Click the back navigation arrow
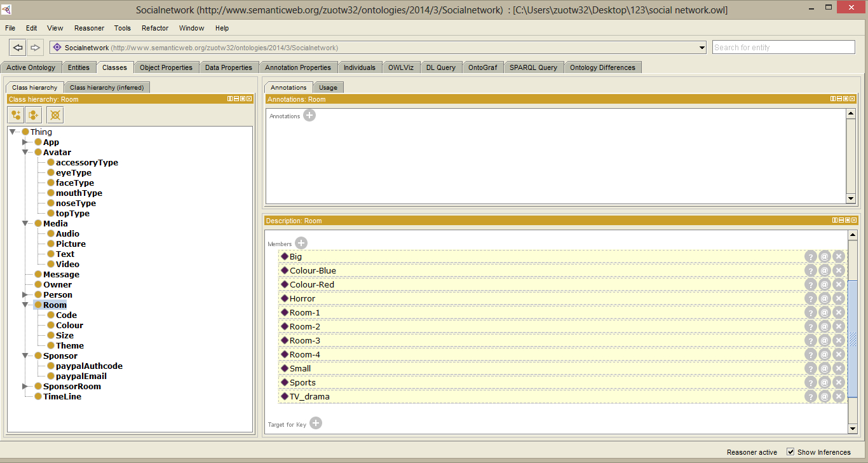868x463 pixels. [x=18, y=48]
